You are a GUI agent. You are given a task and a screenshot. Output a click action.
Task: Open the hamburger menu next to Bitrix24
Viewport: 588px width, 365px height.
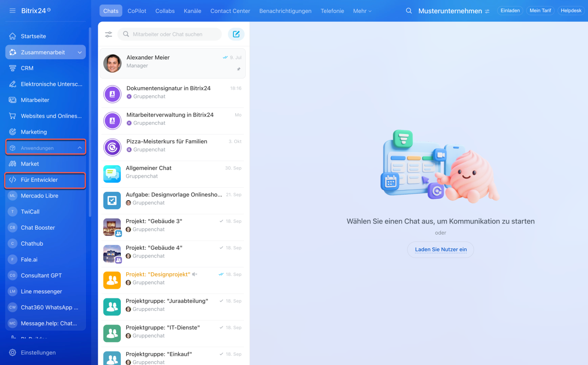tap(12, 11)
